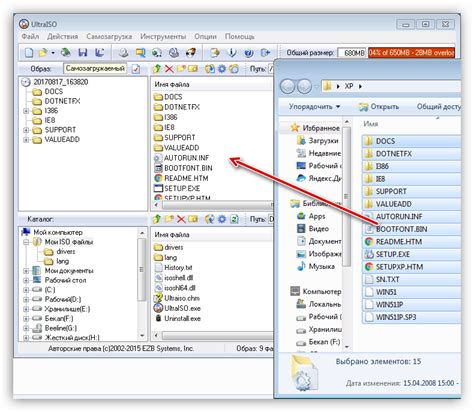This screenshot has height=412, width=474.
Task: Click the Имя column header in Explorer
Action: 371,124
